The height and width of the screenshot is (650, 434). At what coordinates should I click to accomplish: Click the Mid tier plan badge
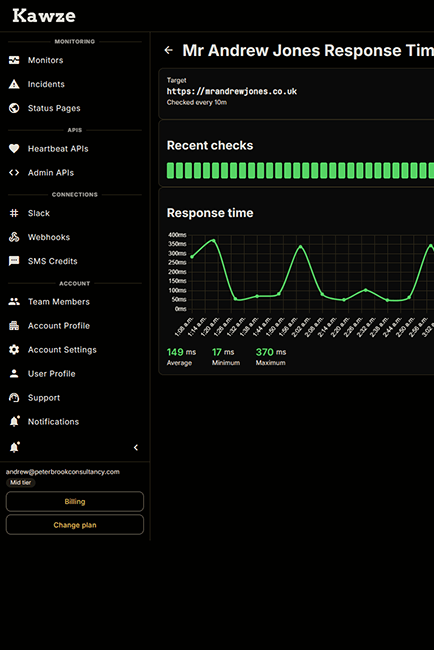point(21,483)
